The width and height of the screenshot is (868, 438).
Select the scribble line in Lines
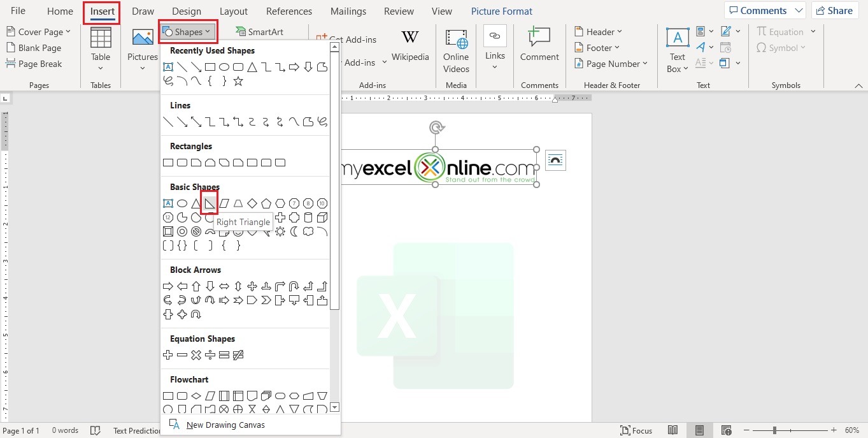coord(322,122)
